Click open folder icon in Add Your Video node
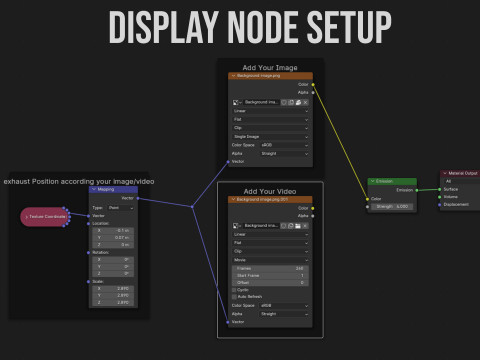Viewport: 480px width, 360px height. click(298, 226)
